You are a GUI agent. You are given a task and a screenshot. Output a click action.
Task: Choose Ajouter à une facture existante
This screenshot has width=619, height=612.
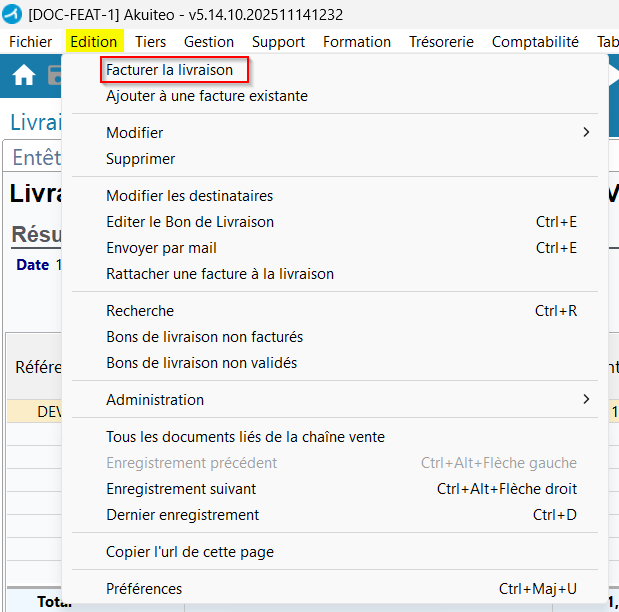[x=207, y=96]
